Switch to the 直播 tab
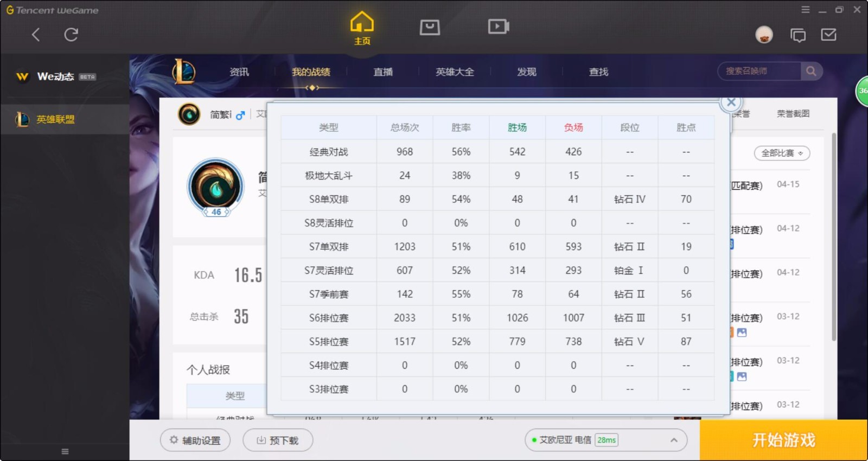 click(x=383, y=72)
